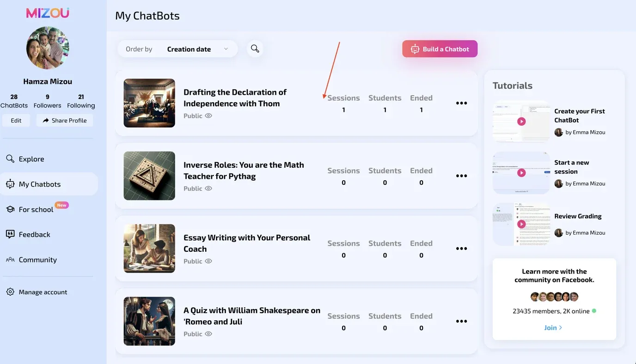
Task: Play the Create your First ChatBot tutorial
Action: [521, 121]
